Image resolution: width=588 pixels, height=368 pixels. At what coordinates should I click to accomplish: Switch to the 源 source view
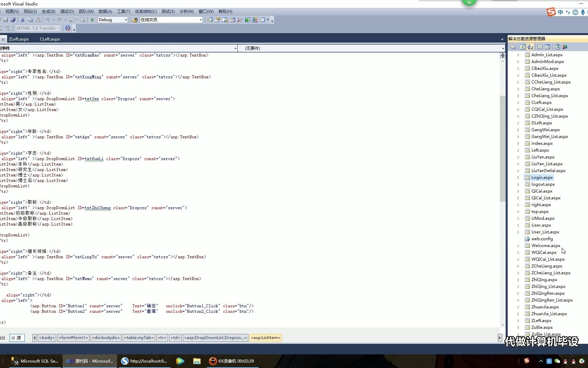pos(17,338)
